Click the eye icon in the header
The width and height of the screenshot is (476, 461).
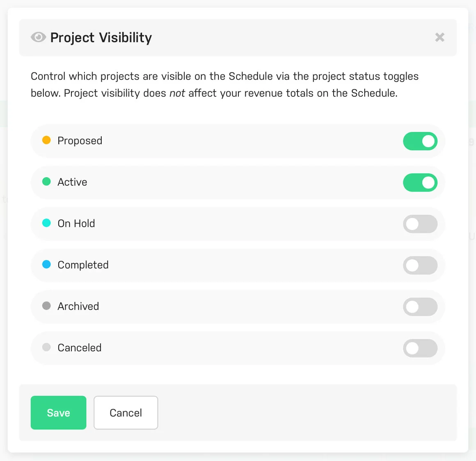tap(38, 37)
